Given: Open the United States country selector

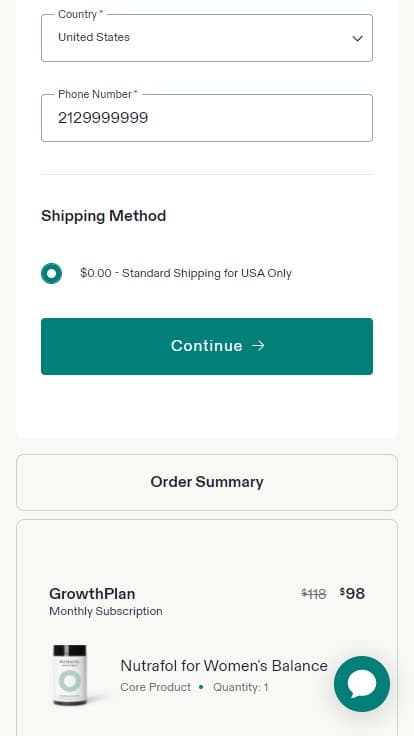Looking at the screenshot, I should click(207, 38).
